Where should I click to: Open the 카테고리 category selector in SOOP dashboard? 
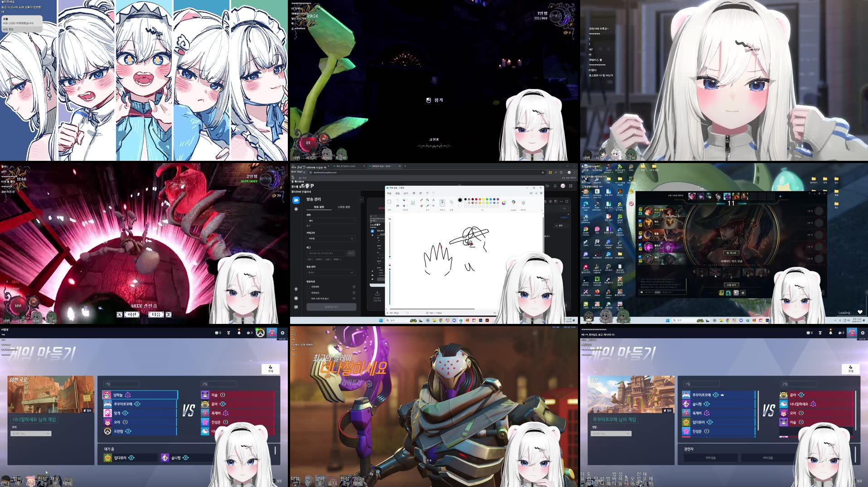click(x=331, y=238)
